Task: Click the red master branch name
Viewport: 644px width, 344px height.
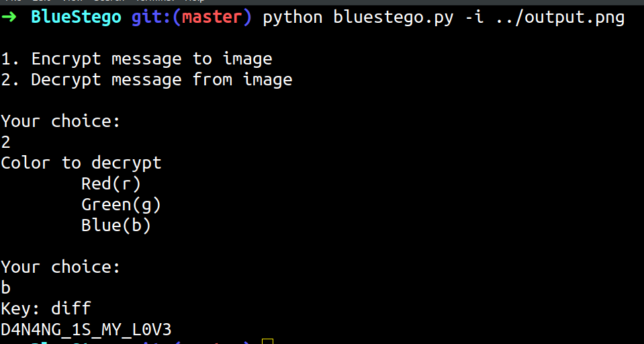Action: coord(212,17)
